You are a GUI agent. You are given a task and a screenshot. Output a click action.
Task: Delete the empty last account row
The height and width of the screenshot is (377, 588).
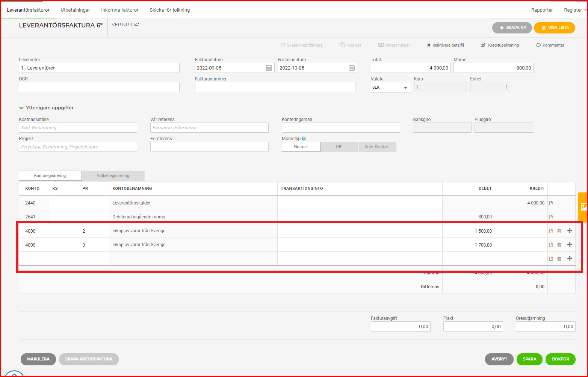point(559,259)
